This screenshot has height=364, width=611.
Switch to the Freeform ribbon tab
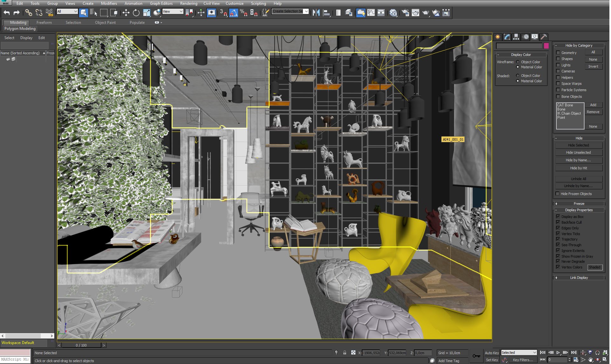pyautogui.click(x=44, y=23)
